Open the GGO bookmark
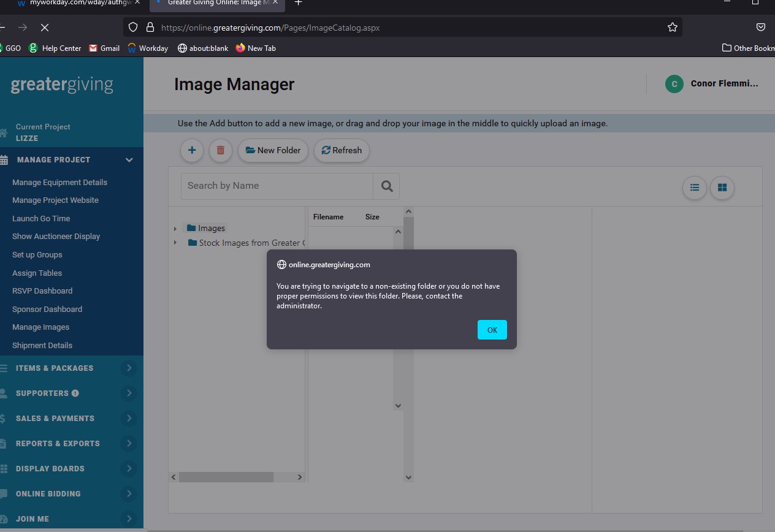 [x=9, y=48]
